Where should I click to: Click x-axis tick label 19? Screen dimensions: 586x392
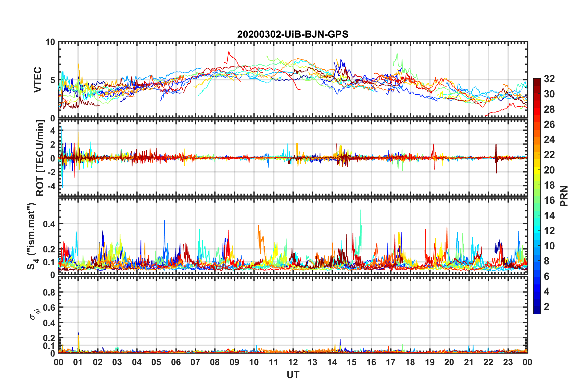point(430,362)
